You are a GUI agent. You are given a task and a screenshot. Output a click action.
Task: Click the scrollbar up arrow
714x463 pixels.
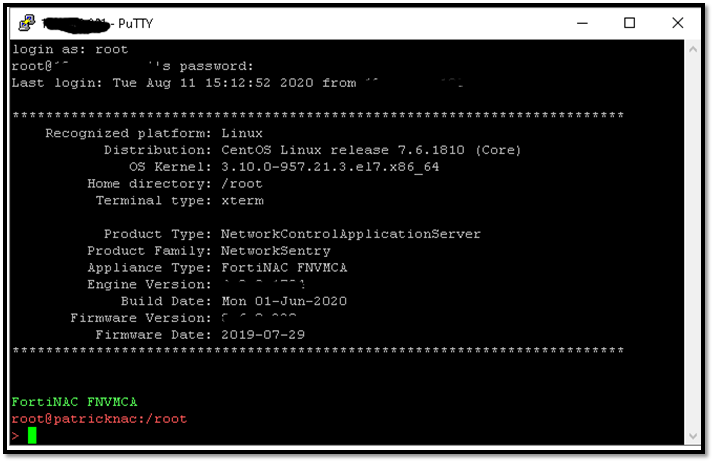click(x=695, y=49)
